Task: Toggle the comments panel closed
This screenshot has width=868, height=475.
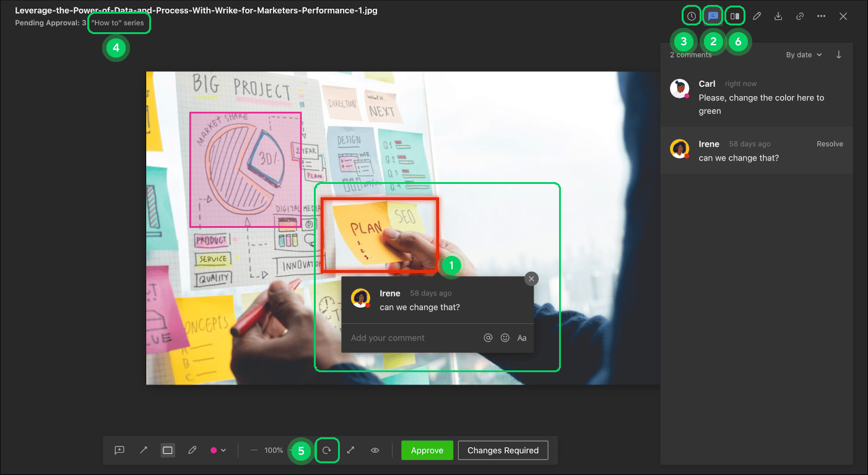Action: click(713, 15)
